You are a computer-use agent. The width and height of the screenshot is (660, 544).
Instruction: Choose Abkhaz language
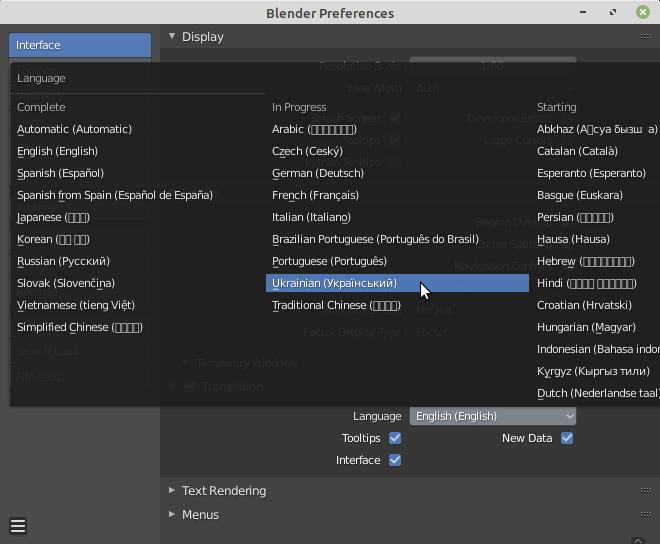[x=595, y=129]
